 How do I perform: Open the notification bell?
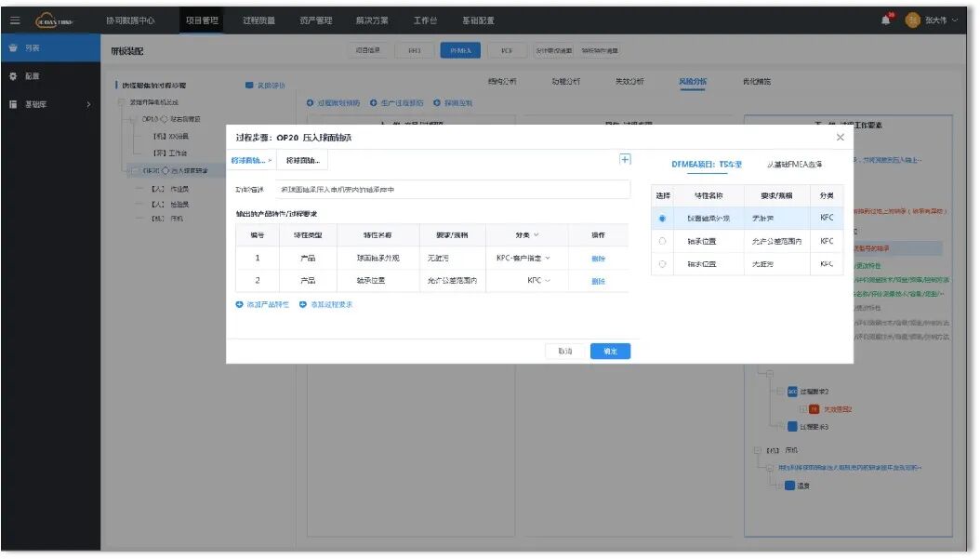(x=885, y=20)
